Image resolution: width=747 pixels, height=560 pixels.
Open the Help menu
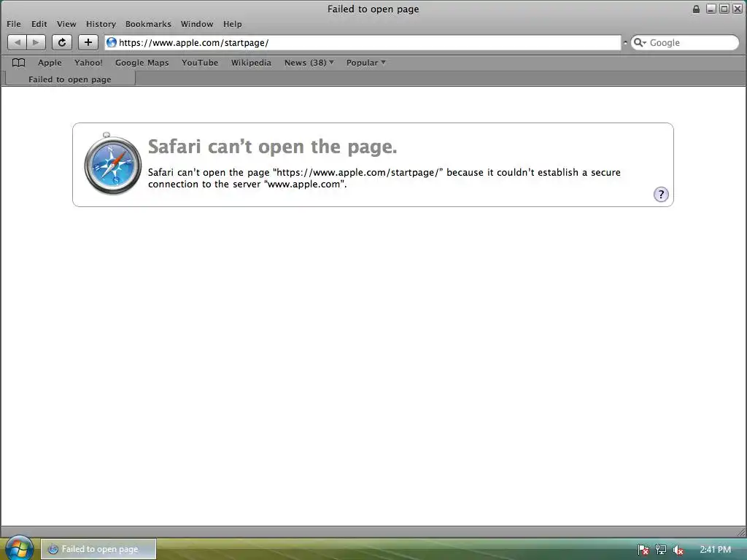(233, 24)
